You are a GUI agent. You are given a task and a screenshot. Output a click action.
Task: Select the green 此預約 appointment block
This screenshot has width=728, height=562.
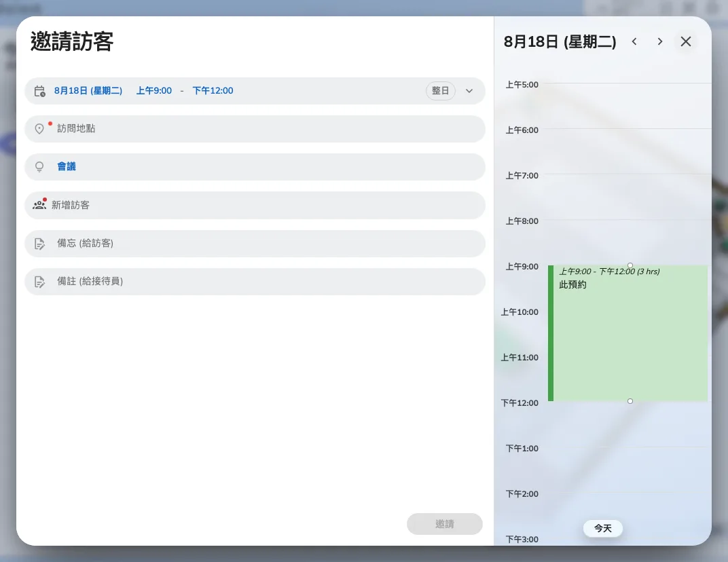[627, 333]
